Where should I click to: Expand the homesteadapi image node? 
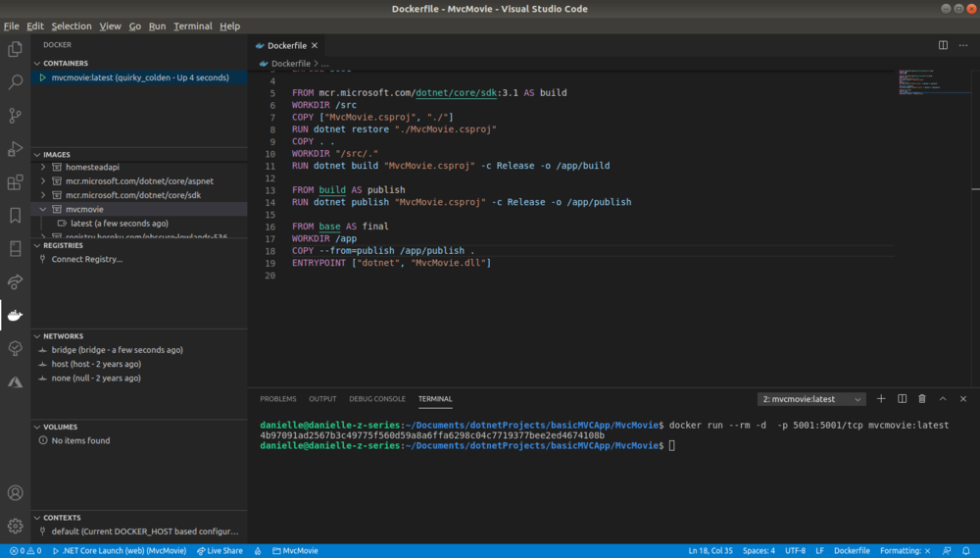click(x=43, y=167)
